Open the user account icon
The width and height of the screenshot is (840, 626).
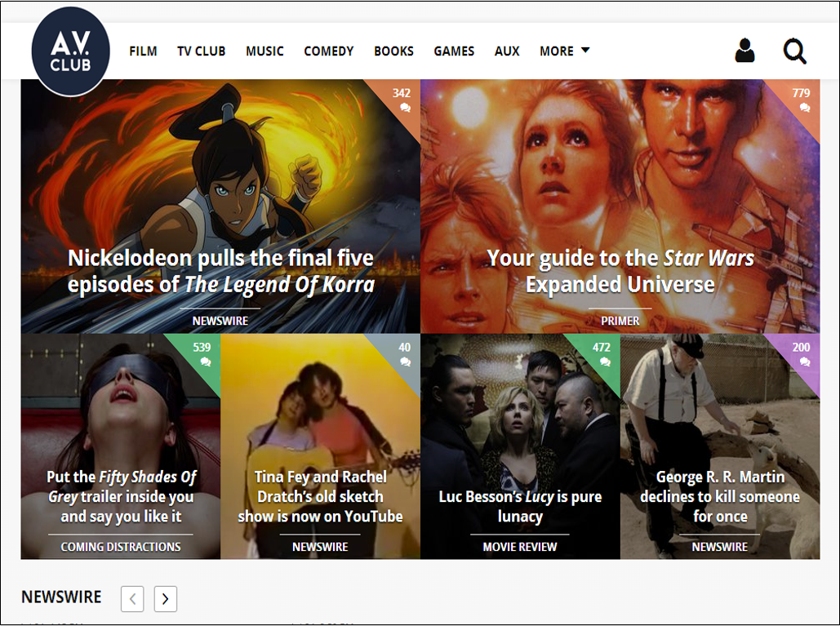coord(744,51)
